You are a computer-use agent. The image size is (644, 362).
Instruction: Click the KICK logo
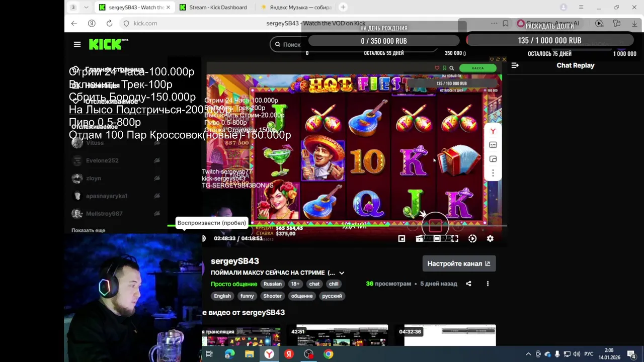coord(108,44)
